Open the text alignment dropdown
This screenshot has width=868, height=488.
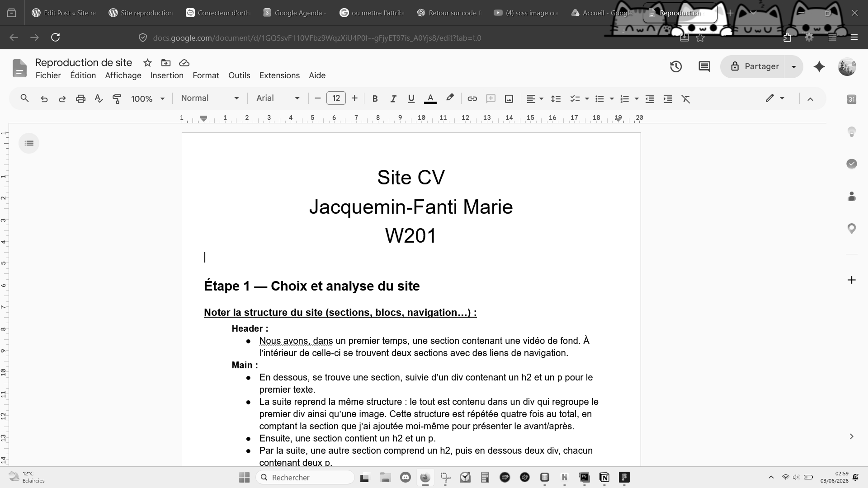tap(535, 99)
